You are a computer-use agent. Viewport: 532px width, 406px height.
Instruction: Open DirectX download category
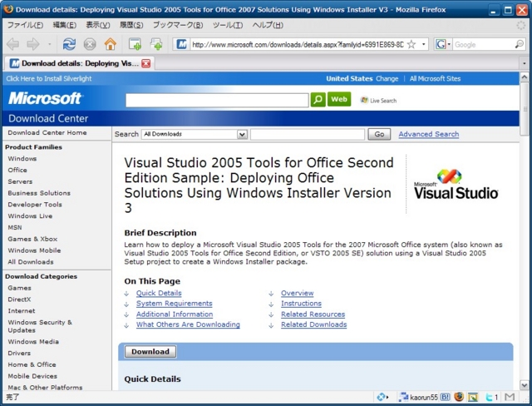19,300
